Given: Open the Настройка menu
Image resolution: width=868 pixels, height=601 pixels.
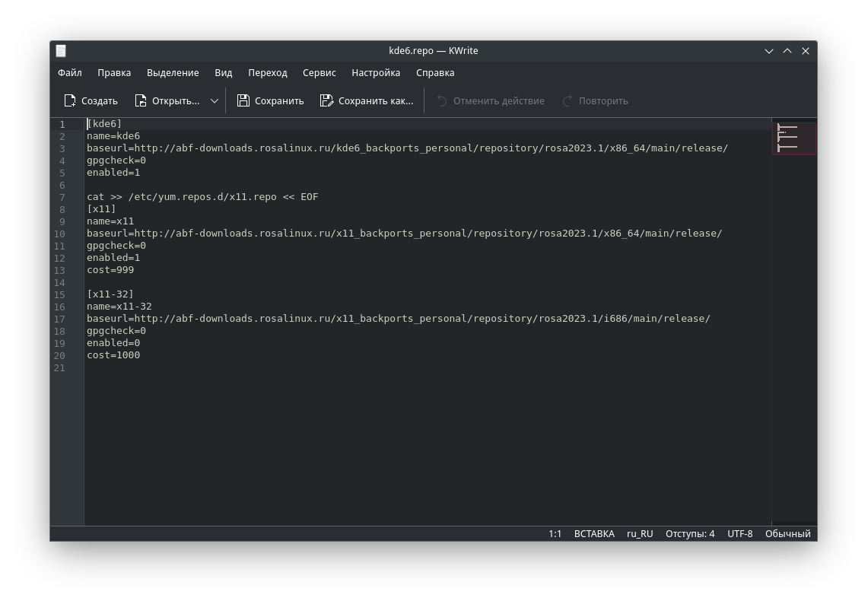Looking at the screenshot, I should [376, 72].
